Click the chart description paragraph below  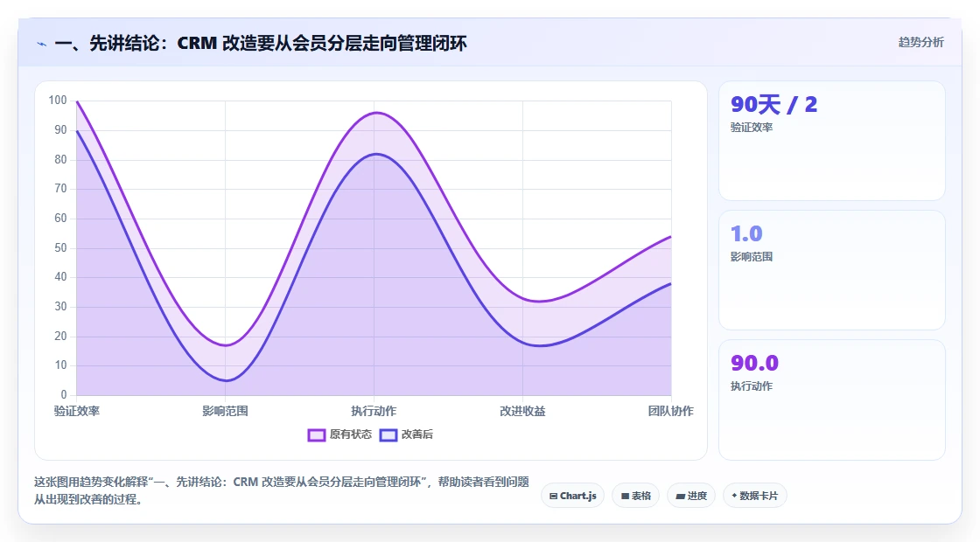point(281,490)
